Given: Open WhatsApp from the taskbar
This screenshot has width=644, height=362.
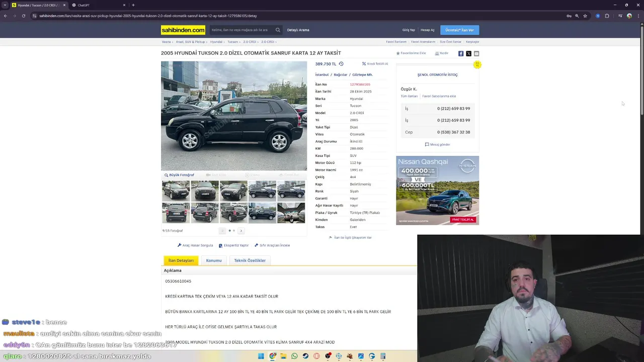Looking at the screenshot, I should point(294,356).
